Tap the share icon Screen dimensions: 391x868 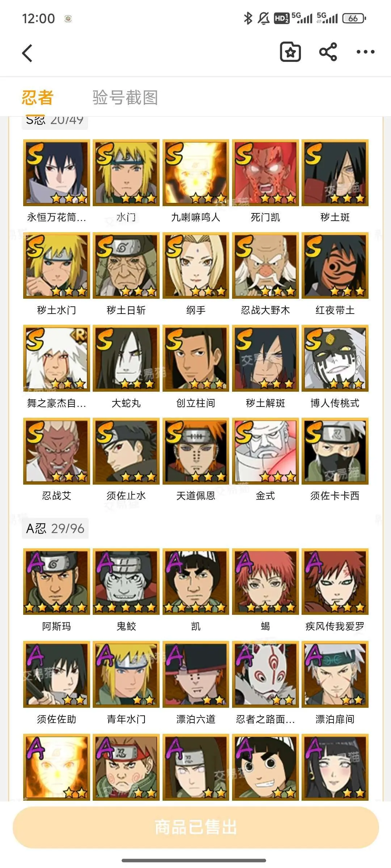(328, 52)
